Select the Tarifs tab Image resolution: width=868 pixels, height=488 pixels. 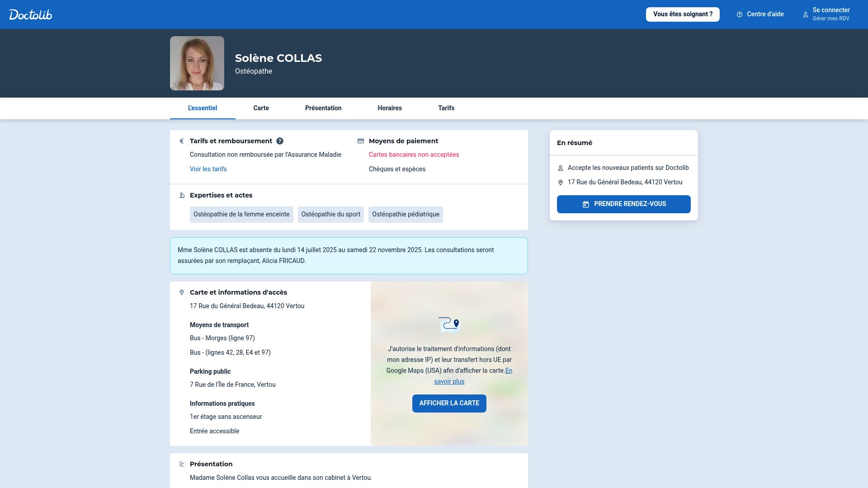click(x=446, y=108)
